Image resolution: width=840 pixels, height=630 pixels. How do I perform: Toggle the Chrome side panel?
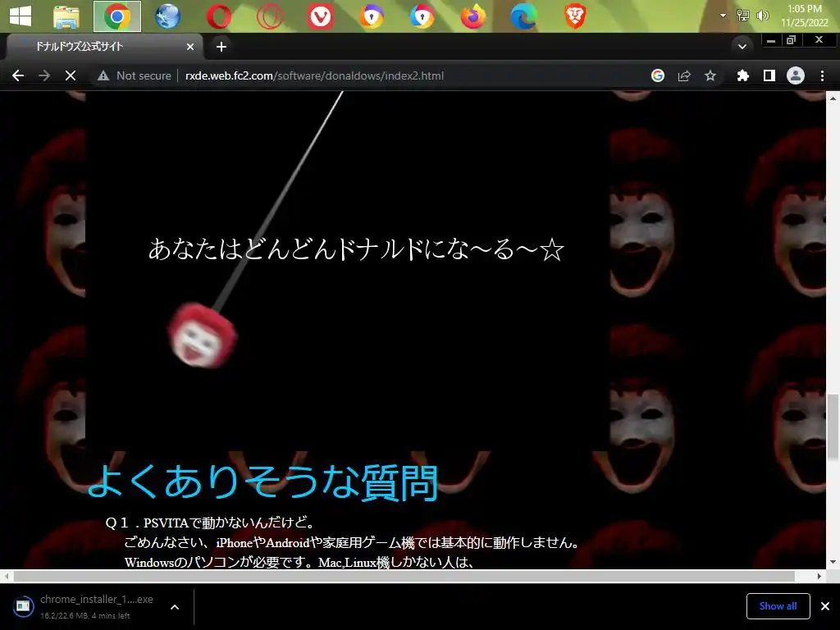coord(769,75)
